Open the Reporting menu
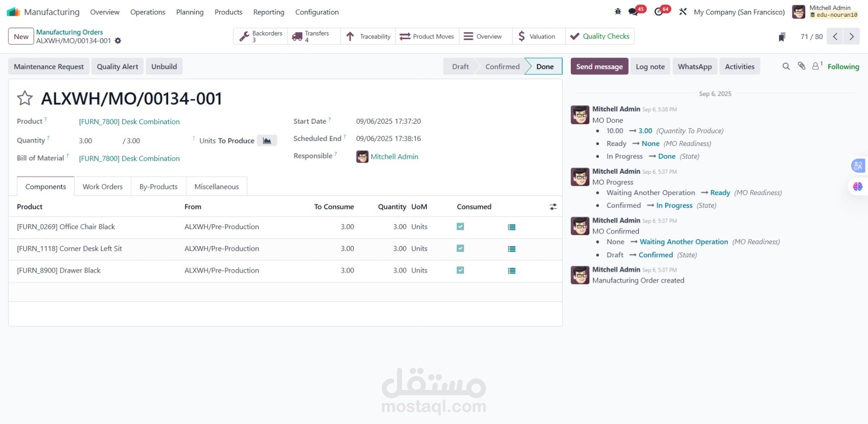The image size is (868, 424). click(x=269, y=12)
